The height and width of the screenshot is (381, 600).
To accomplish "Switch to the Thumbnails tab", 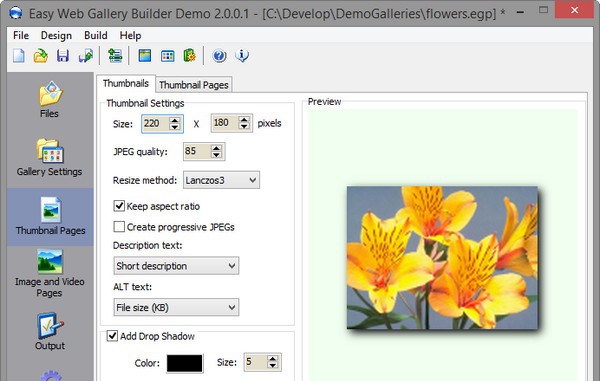I will pos(126,83).
